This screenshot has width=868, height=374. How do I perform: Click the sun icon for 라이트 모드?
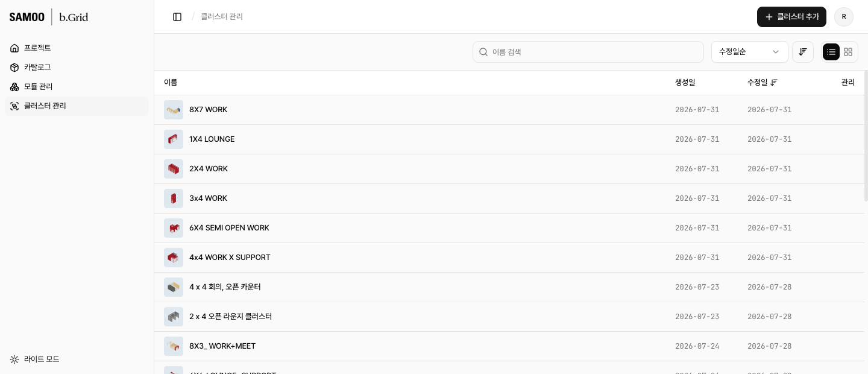[14, 359]
